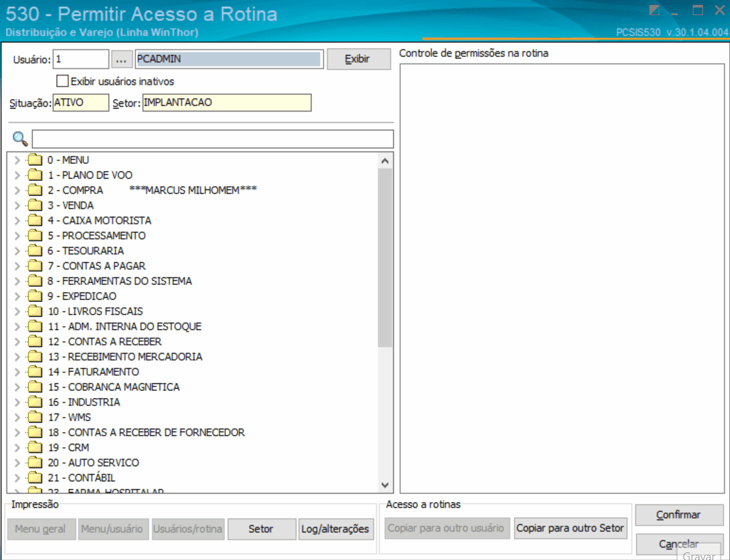Expand the 8 - FERRAMENTAS DO SISTEMA node
730x560 pixels.
[17, 281]
